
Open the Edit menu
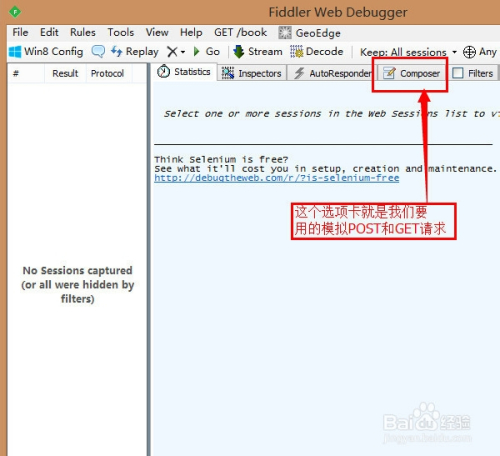click(49, 32)
